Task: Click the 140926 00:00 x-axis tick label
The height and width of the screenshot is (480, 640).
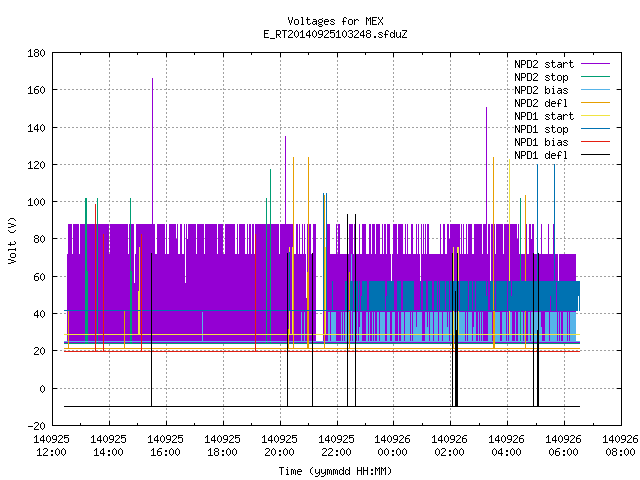Action: tap(392, 446)
